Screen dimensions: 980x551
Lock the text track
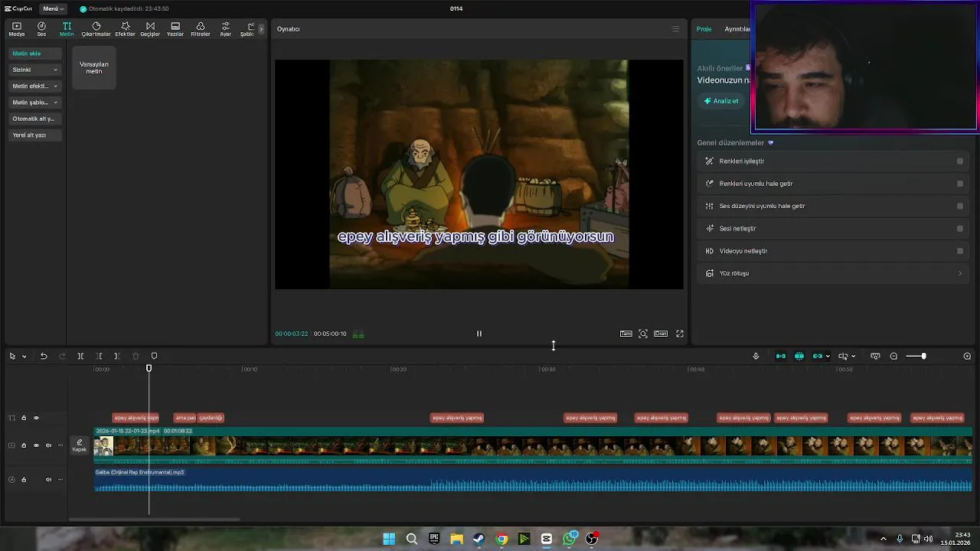coord(24,418)
